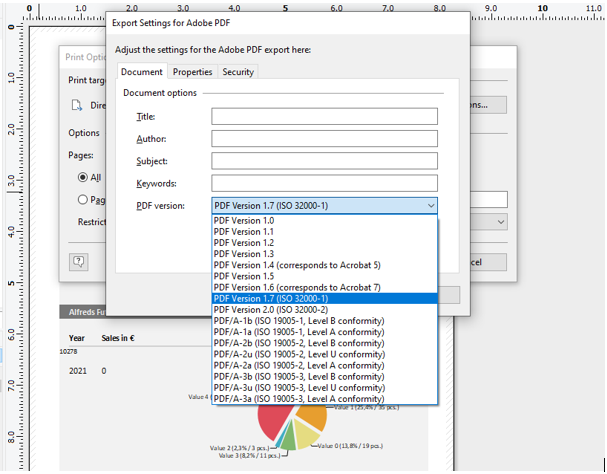Click into the Author input field
The height and width of the screenshot is (474, 607).
coord(324,139)
